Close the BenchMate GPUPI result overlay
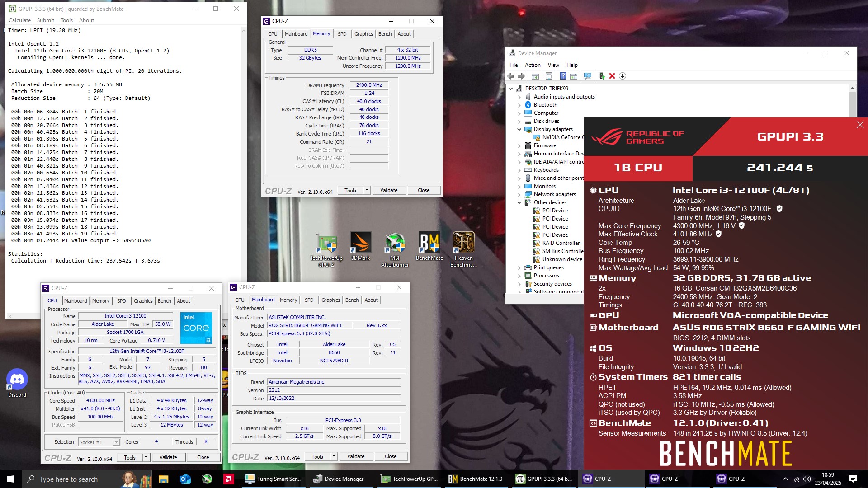The image size is (868, 488). coord(860,125)
